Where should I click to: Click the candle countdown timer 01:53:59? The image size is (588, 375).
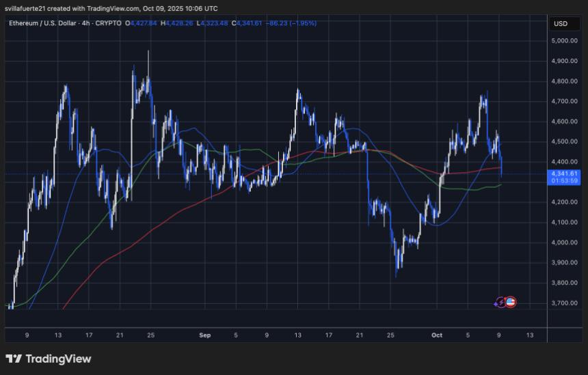(565, 181)
